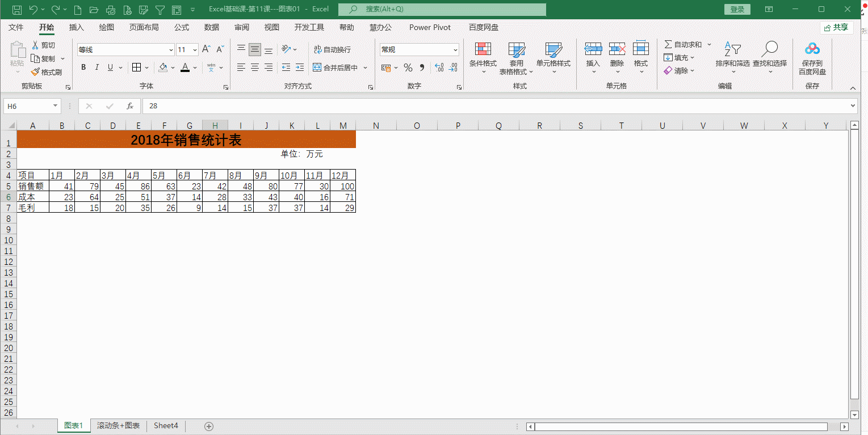Increase cell indent
This screenshot has height=435, width=868.
pyautogui.click(x=300, y=67)
